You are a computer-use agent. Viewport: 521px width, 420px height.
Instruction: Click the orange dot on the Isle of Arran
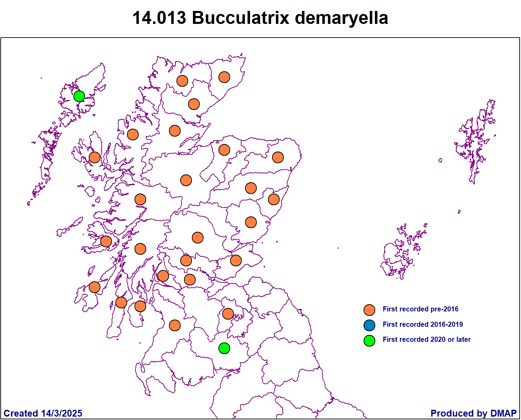click(x=140, y=306)
